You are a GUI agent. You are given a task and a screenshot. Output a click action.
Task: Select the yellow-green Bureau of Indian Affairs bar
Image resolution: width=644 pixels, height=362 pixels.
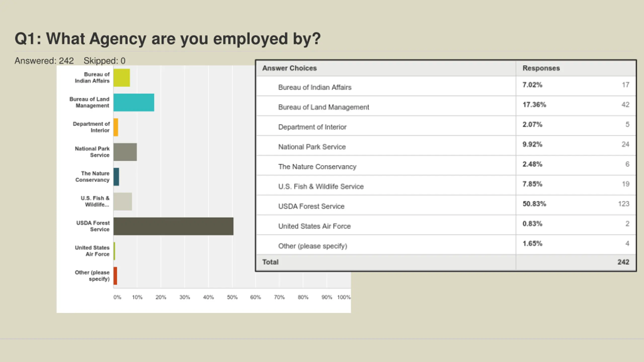click(122, 78)
